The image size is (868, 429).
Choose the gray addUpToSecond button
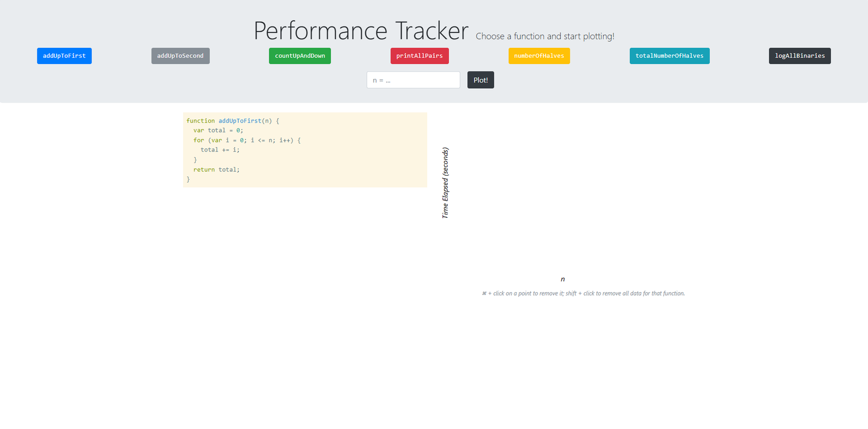tap(180, 56)
